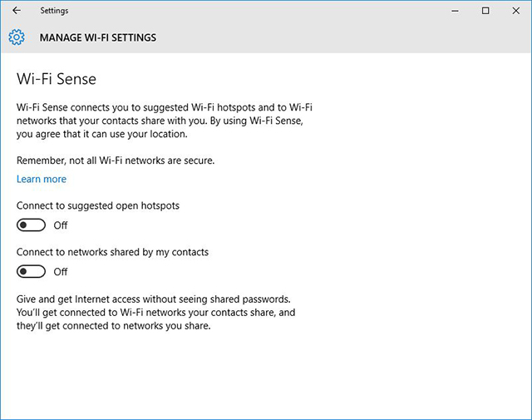Image resolution: width=532 pixels, height=420 pixels.
Task: Click the Off label beside the contacts toggle
Action: 61,272
